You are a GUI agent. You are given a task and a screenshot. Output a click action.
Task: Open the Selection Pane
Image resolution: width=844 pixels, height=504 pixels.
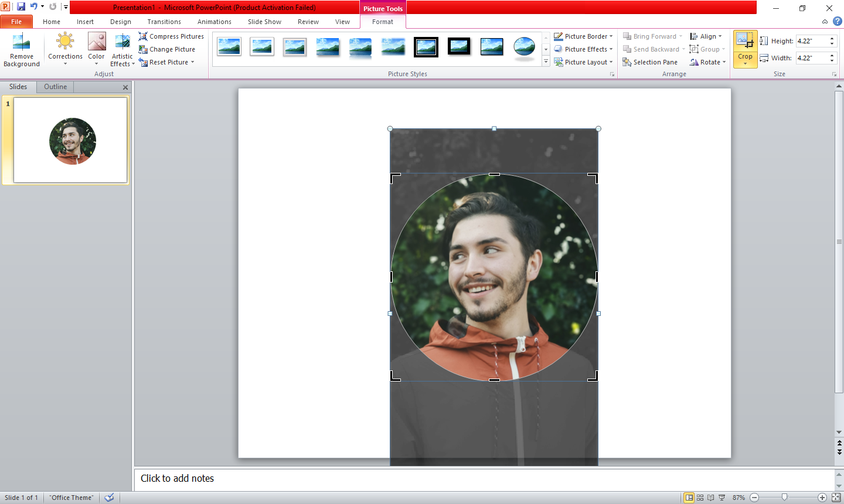coord(650,62)
